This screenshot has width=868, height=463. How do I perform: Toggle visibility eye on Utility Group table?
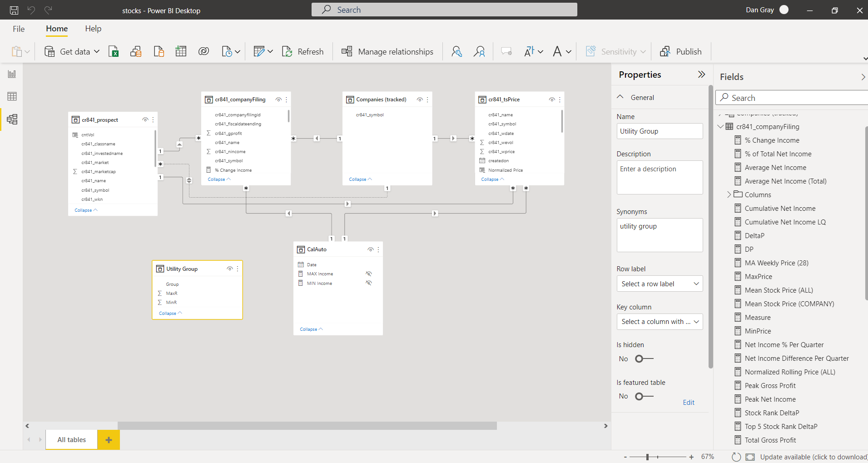tap(230, 269)
